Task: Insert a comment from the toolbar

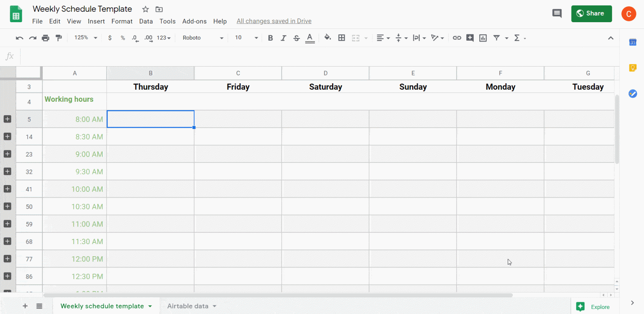Action: coord(470,38)
